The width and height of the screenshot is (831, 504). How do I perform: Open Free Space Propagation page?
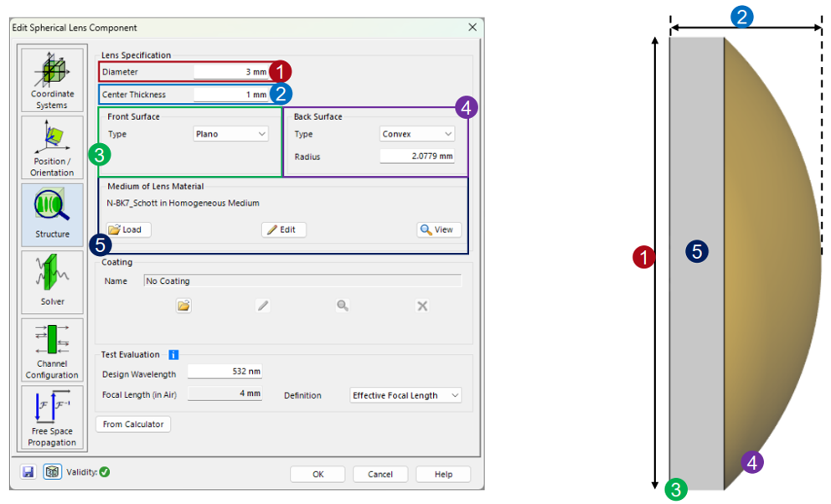52,417
